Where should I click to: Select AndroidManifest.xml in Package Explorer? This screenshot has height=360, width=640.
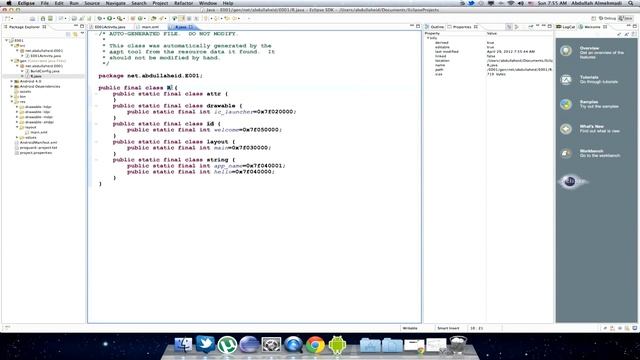[38, 142]
